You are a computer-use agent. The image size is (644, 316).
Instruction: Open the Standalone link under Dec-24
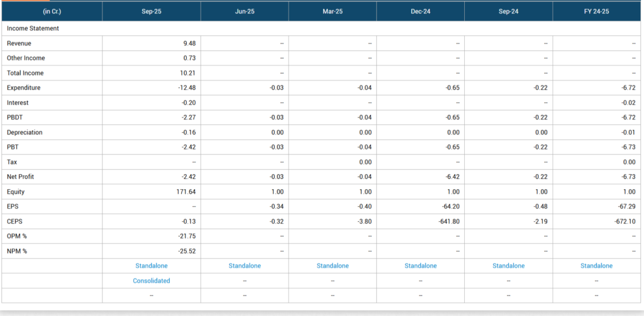(x=420, y=266)
